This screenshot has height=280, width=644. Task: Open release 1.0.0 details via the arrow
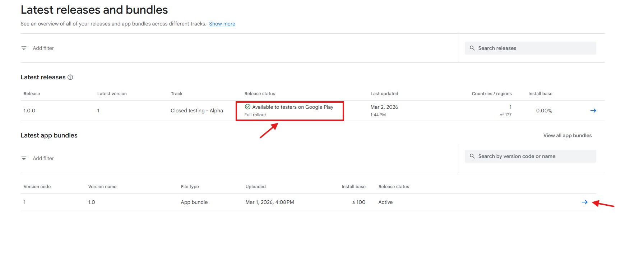click(x=593, y=111)
